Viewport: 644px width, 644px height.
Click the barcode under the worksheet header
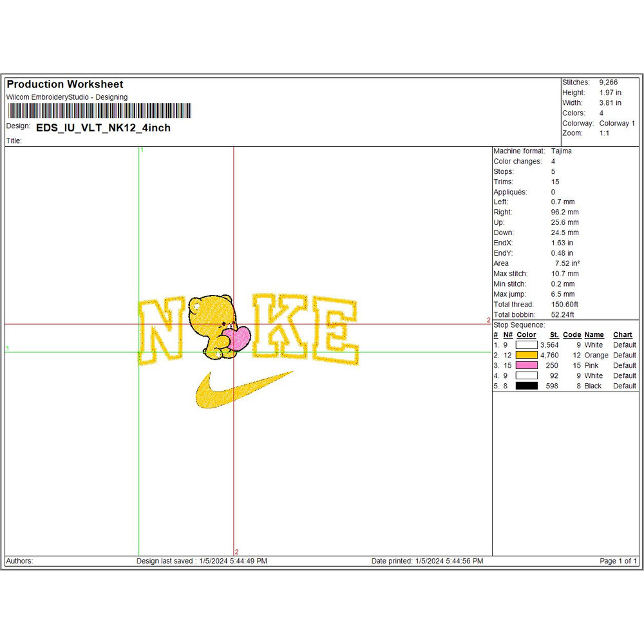99,111
